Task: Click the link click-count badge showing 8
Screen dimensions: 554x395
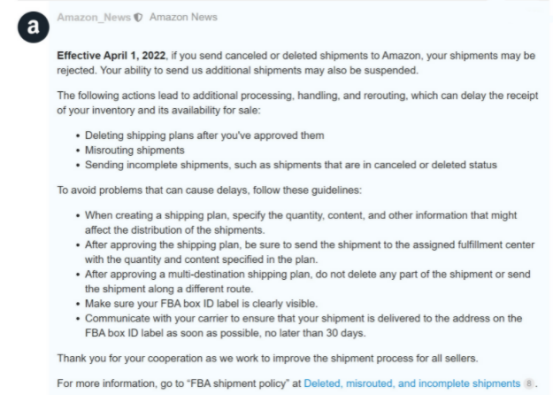Action: (x=529, y=383)
